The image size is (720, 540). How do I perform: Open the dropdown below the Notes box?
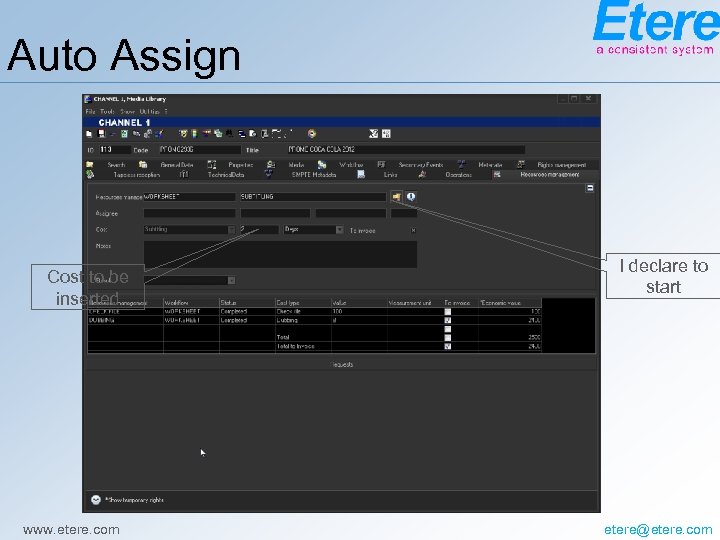click(231, 281)
